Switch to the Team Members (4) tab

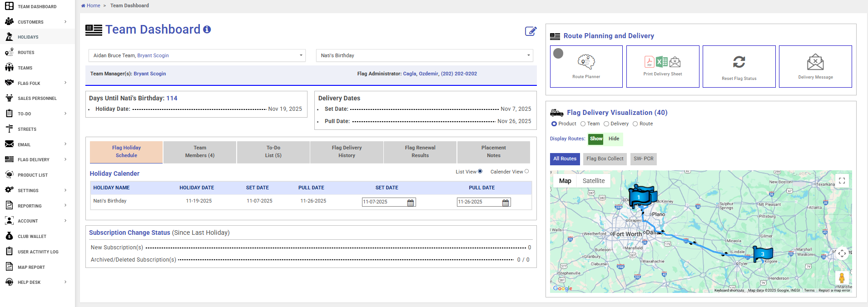[x=200, y=152]
